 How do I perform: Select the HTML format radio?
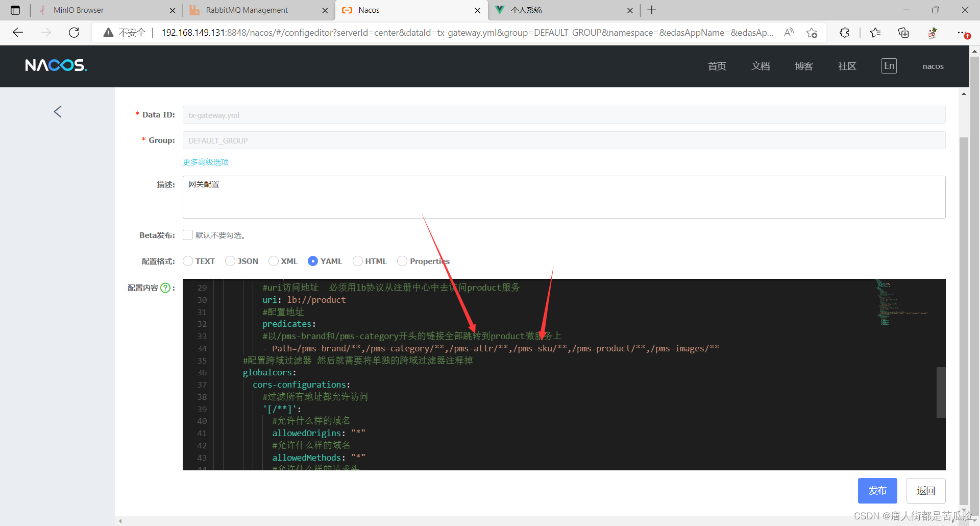pos(358,261)
